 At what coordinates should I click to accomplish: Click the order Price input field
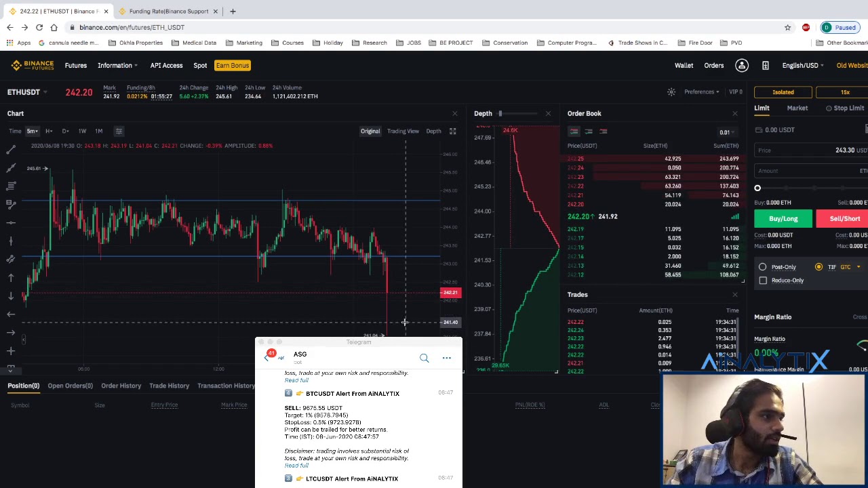coord(812,150)
